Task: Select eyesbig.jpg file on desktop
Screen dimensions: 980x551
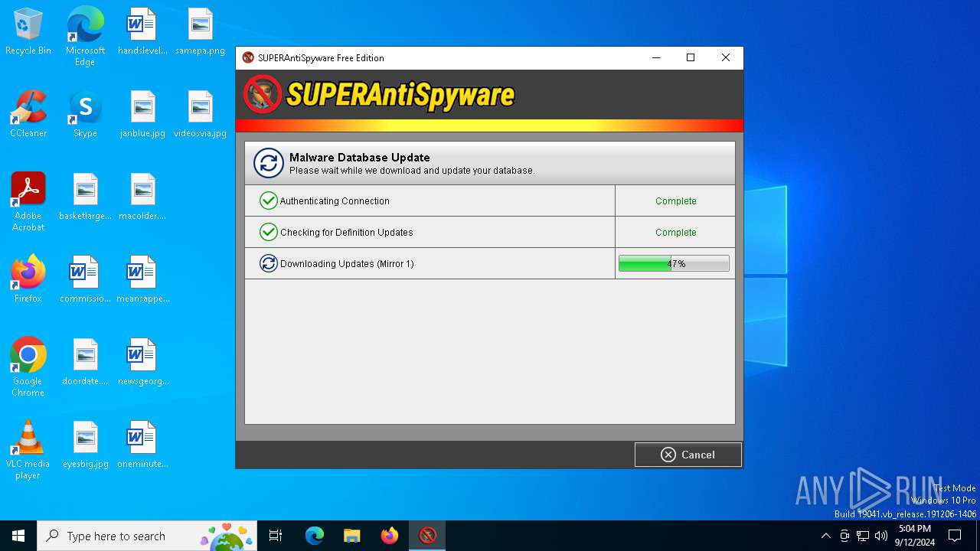Action: [x=85, y=445]
